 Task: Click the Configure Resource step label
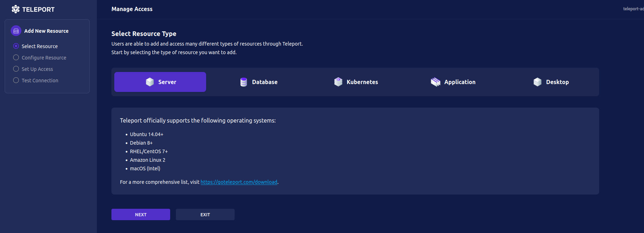point(44,58)
